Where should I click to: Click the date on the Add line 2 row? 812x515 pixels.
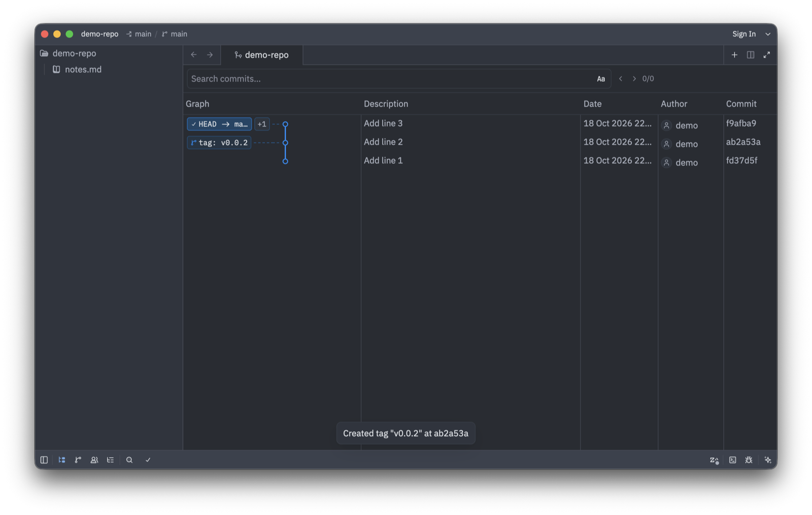point(617,142)
